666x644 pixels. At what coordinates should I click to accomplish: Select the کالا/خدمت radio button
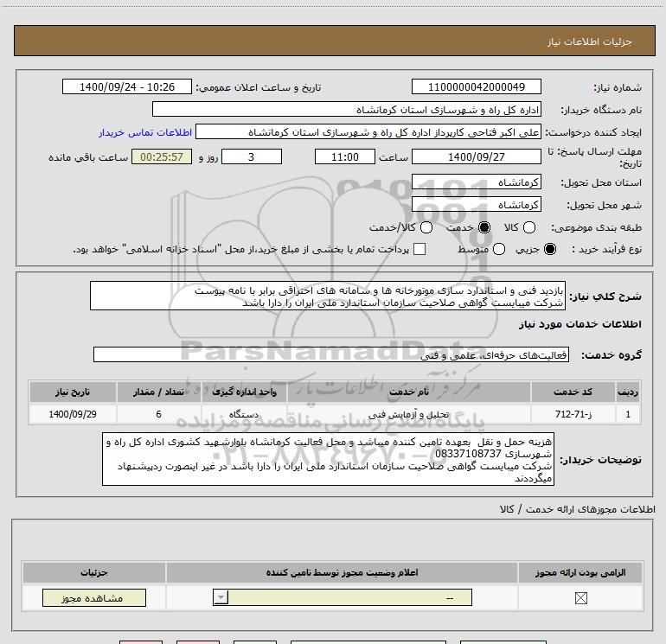click(x=426, y=227)
